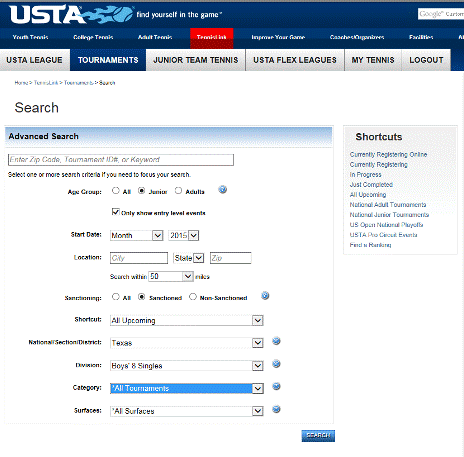The width and height of the screenshot is (464, 457).
Task: Open the All Upcoming shortcut link
Action: tap(368, 195)
